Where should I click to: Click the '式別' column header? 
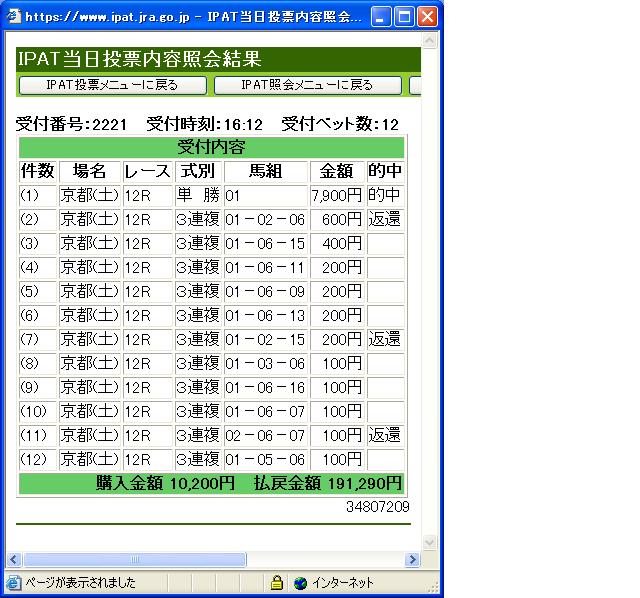click(198, 171)
